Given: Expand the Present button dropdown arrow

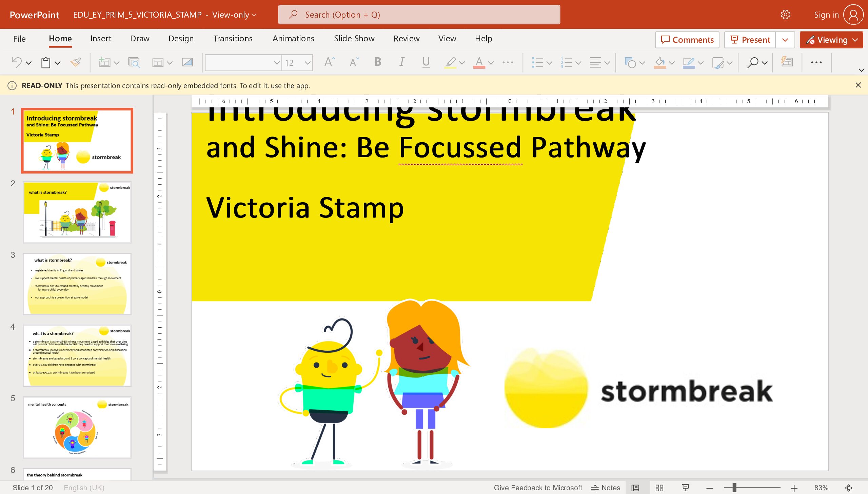Looking at the screenshot, I should point(785,40).
